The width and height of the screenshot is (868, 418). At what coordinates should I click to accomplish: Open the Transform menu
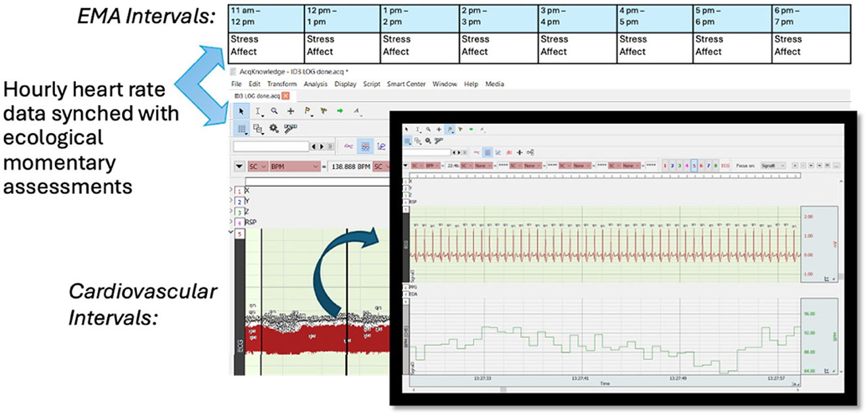coord(282,84)
